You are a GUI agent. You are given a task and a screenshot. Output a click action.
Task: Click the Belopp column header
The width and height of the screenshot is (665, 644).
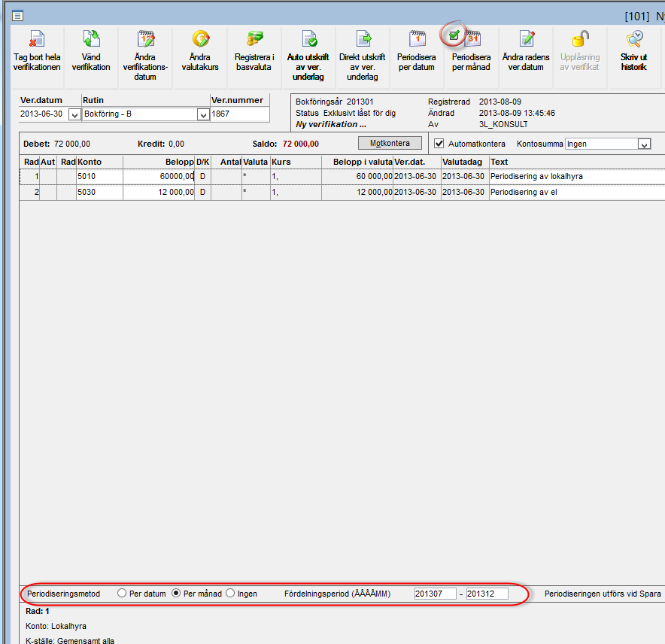pos(159,162)
